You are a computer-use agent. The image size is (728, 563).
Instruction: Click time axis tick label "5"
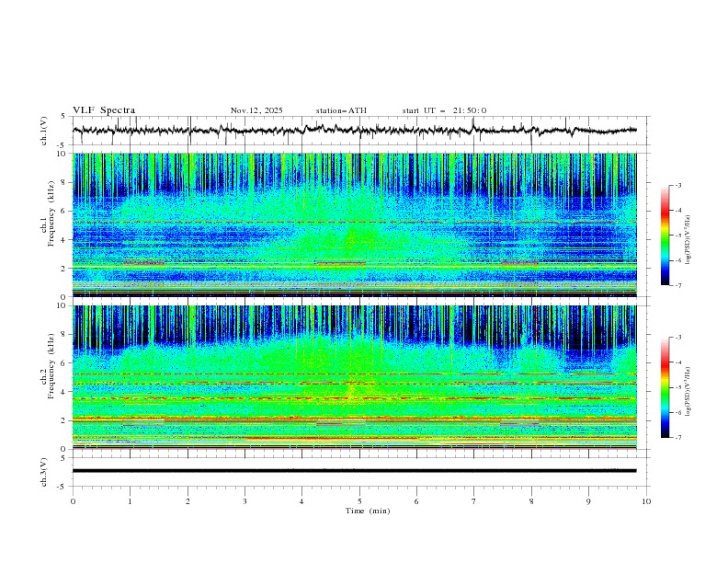(359, 501)
